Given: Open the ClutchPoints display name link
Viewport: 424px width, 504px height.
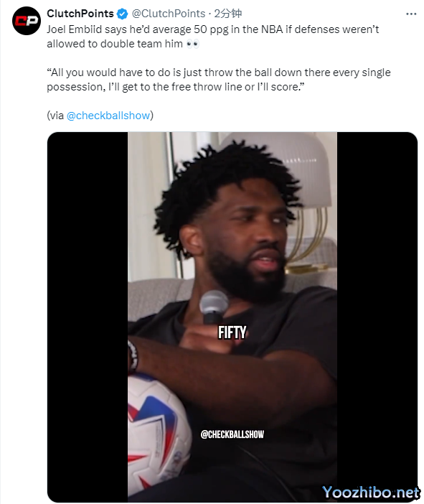Looking at the screenshot, I should coord(80,14).
